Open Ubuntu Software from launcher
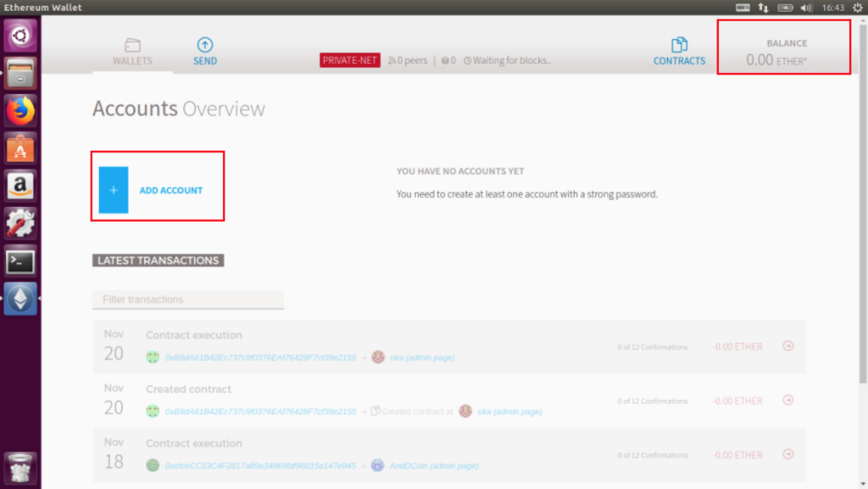Image resolution: width=868 pixels, height=489 pixels. pyautogui.click(x=20, y=149)
